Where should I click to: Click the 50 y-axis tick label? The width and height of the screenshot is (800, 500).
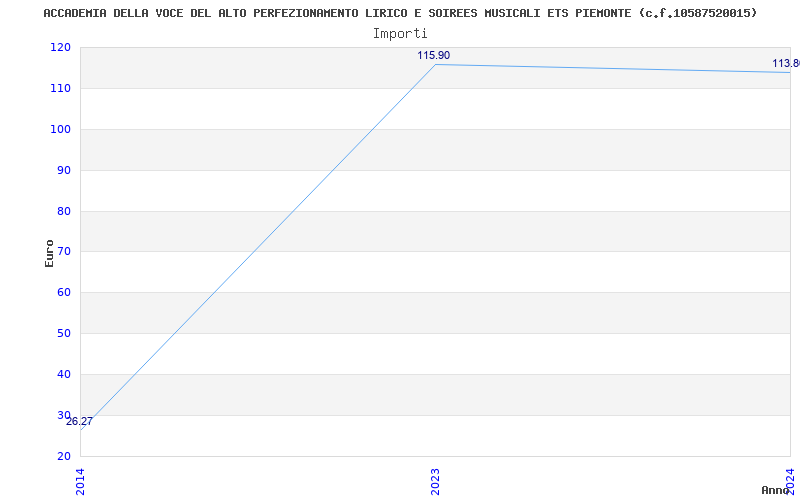click(64, 333)
